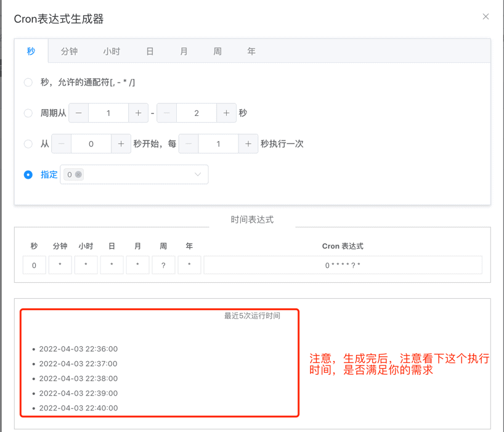Close the Cron表达式生成器 dialog

pyautogui.click(x=486, y=17)
